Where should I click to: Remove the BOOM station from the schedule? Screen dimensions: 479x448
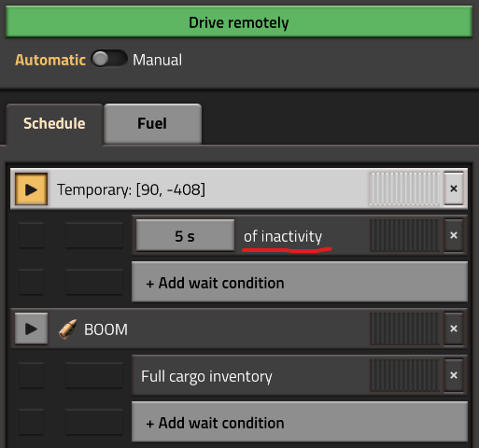[x=454, y=329]
